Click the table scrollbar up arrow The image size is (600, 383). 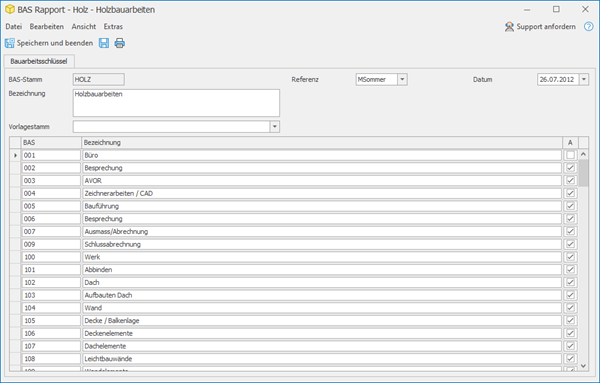pyautogui.click(x=583, y=154)
